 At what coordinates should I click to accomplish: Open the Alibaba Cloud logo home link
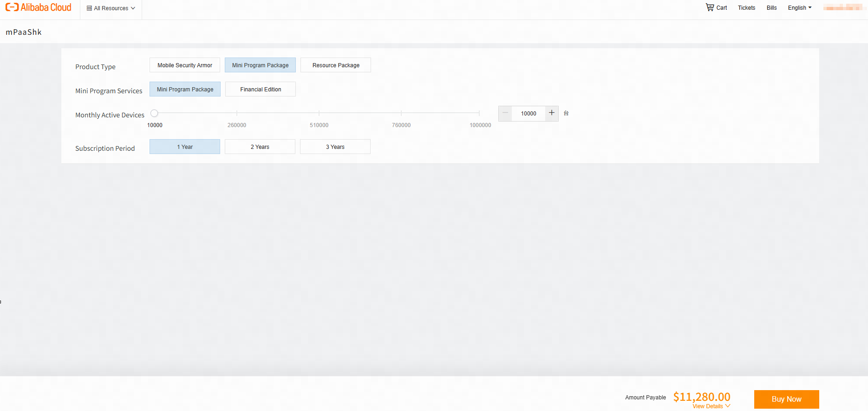pos(39,7)
